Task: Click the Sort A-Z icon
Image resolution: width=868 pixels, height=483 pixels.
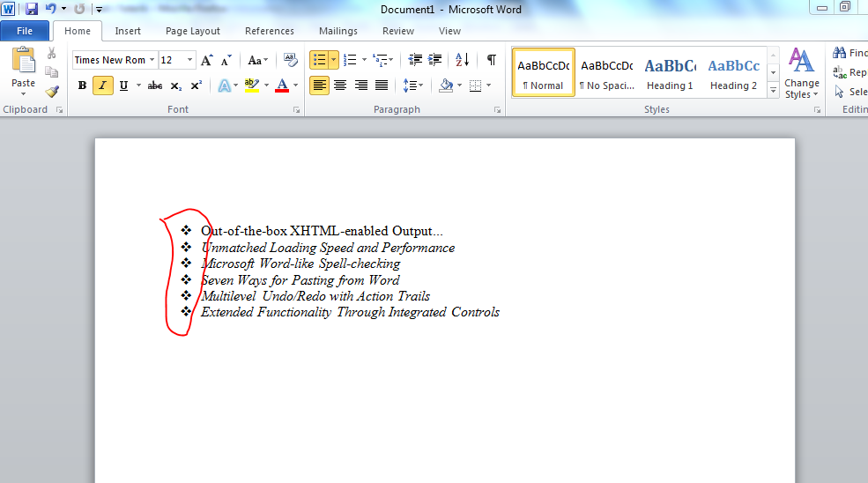Action: [463, 60]
